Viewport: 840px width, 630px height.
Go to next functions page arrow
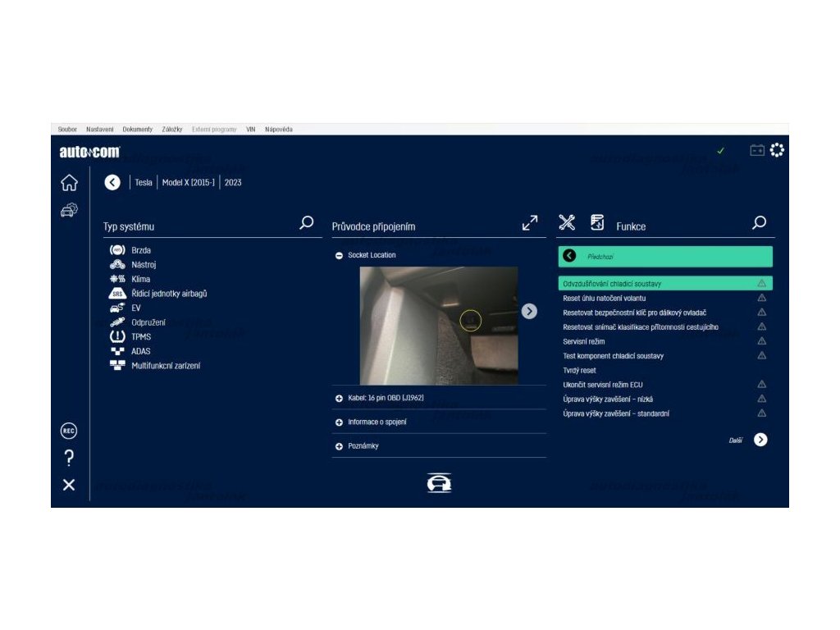[x=760, y=440]
